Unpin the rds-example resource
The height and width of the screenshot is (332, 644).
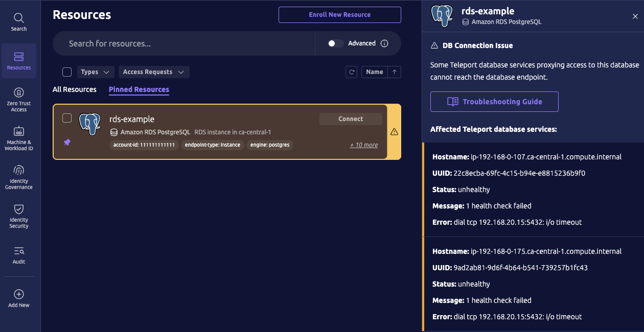tap(67, 143)
